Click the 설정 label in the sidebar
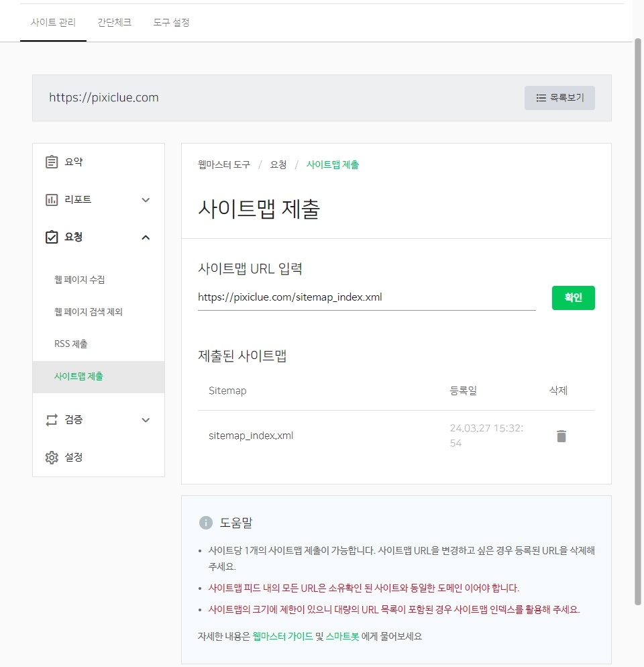644x667 pixels. coord(74,457)
